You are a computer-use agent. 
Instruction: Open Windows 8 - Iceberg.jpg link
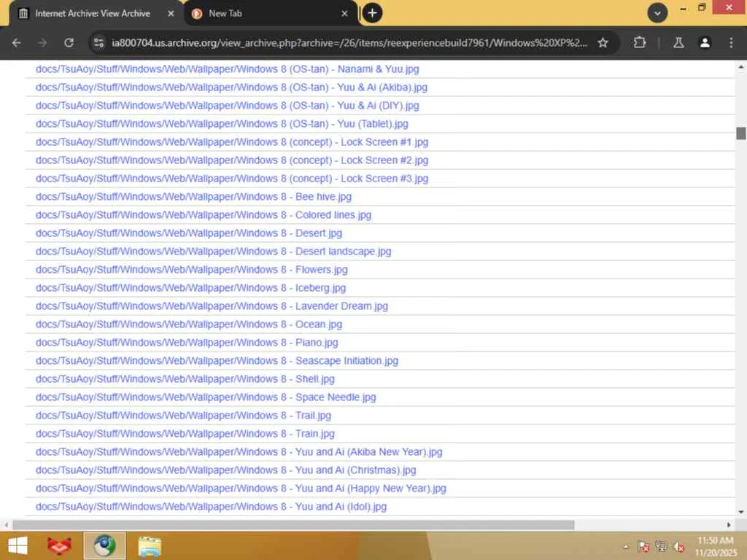click(190, 288)
